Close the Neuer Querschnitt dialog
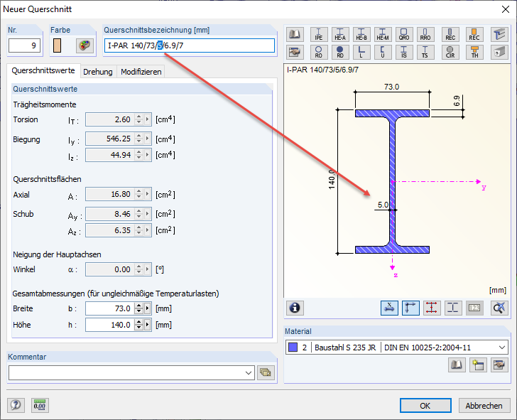The height and width of the screenshot is (420, 517). [x=506, y=9]
